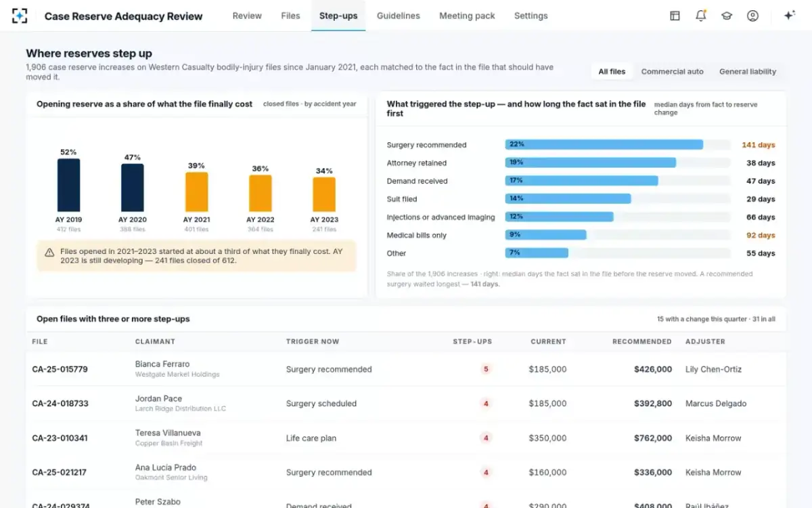Filter by General liability

pos(748,71)
